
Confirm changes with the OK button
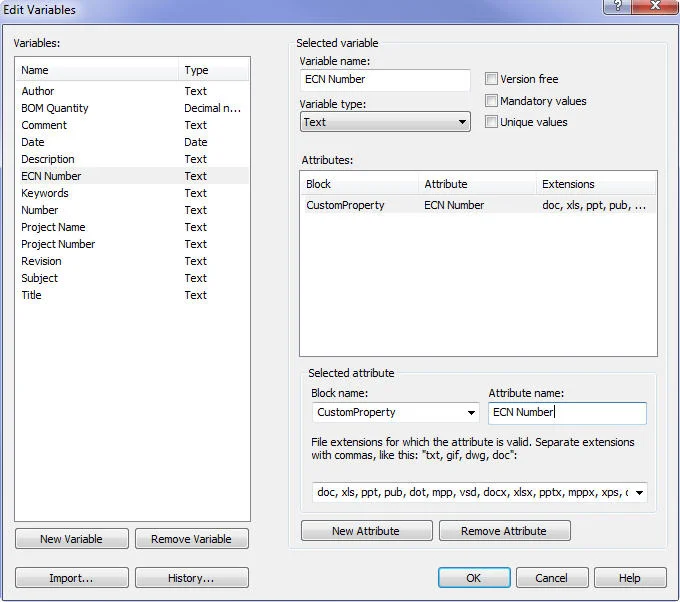tap(473, 578)
